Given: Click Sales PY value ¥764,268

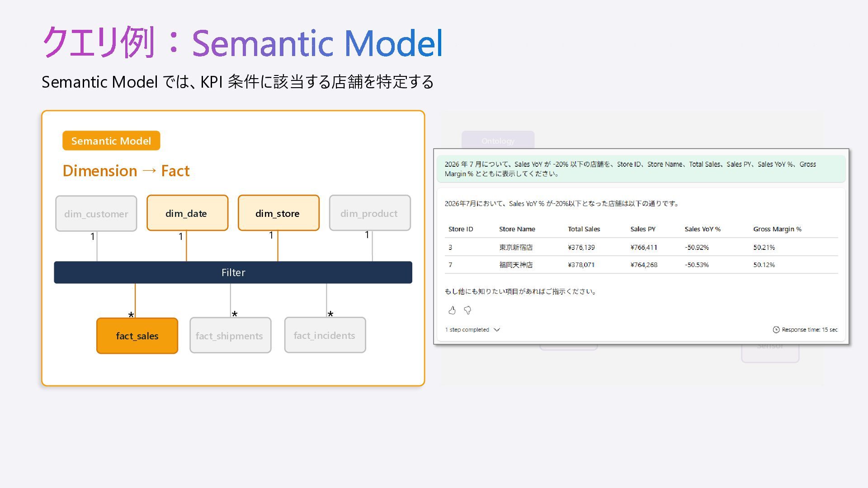Looking at the screenshot, I should (644, 265).
